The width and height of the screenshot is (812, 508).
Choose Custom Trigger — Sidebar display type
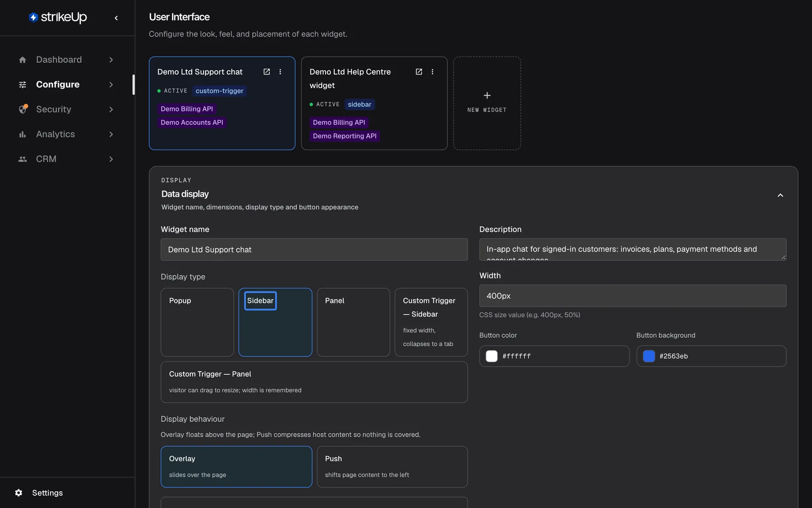pyautogui.click(x=431, y=322)
